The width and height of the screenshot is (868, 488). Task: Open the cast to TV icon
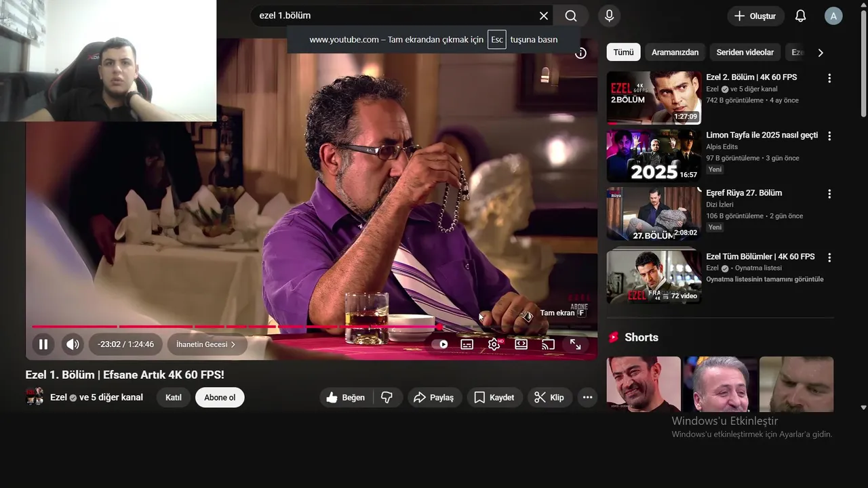point(548,344)
